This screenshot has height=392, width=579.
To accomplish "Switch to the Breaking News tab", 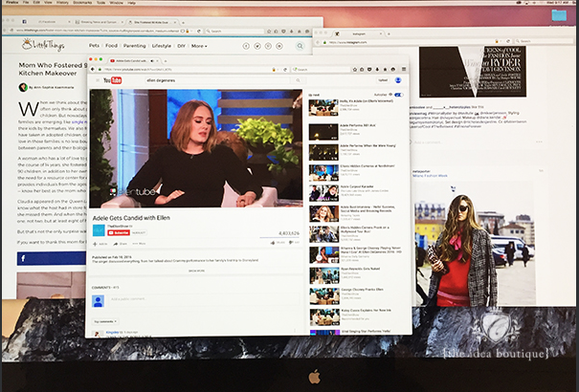I will pos(99,22).
